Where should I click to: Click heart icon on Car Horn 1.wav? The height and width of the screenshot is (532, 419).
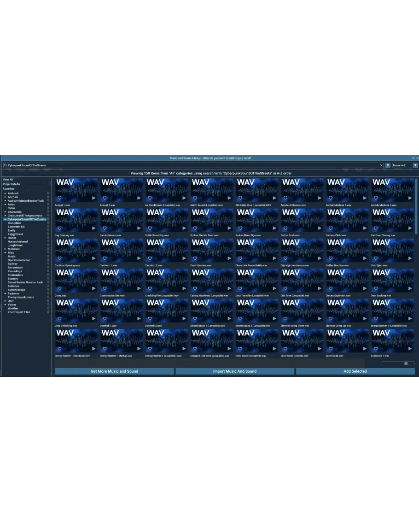(x=105, y=258)
